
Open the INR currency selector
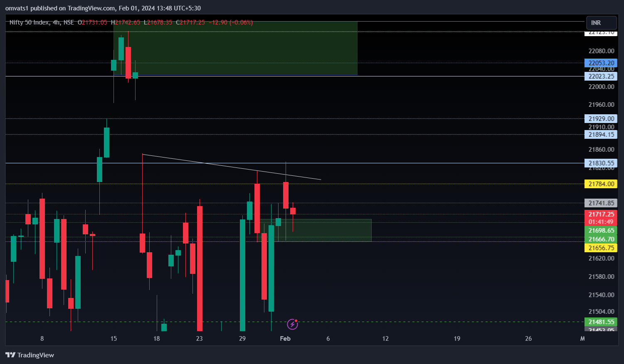[601, 23]
